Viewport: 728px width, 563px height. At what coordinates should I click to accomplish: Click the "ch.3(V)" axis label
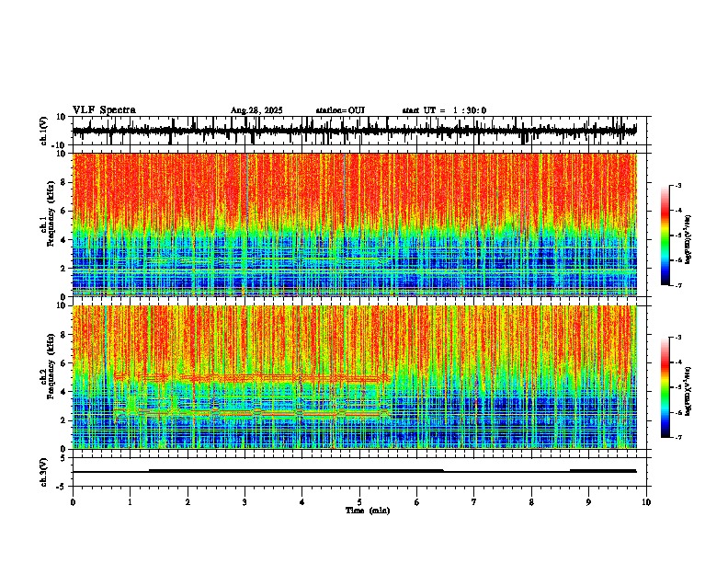pyautogui.click(x=44, y=473)
